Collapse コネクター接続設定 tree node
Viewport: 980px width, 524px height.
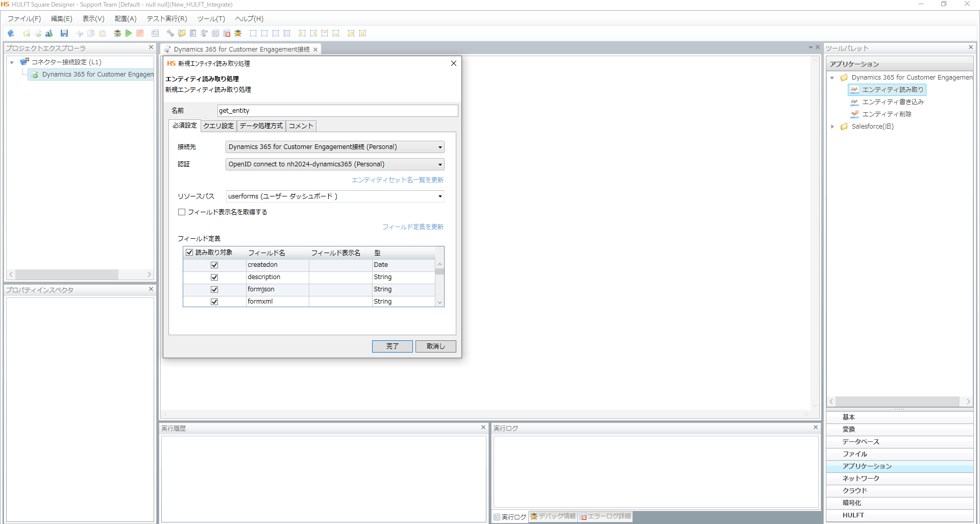(x=12, y=62)
